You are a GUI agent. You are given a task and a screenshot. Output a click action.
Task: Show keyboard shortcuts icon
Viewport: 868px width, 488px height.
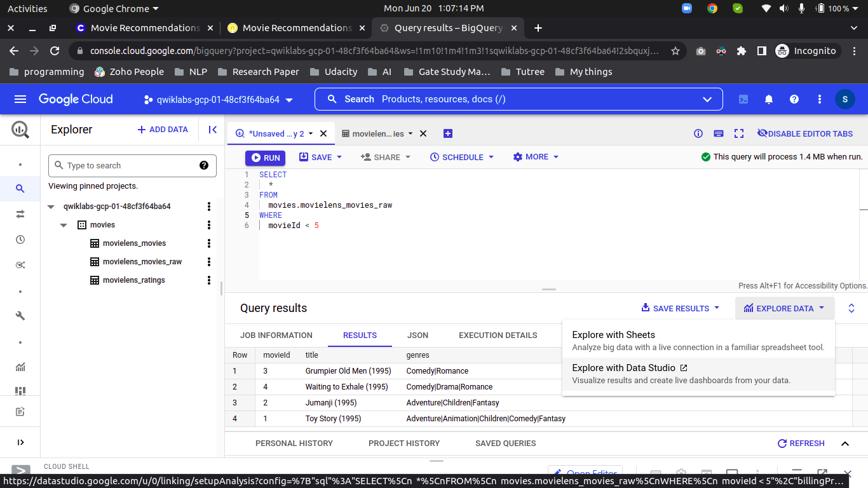coord(719,133)
